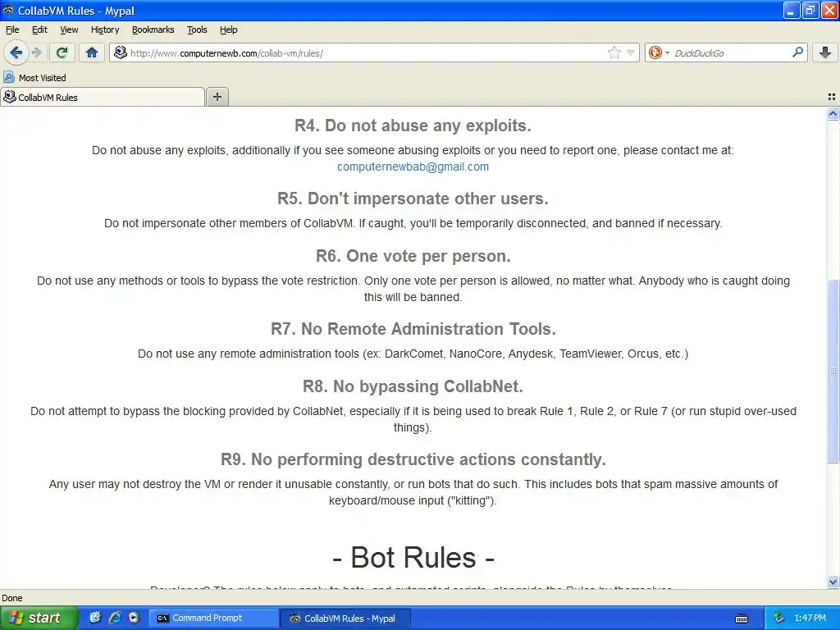The image size is (840, 630).
Task: Click the system tray network icon
Action: pyautogui.click(x=778, y=619)
